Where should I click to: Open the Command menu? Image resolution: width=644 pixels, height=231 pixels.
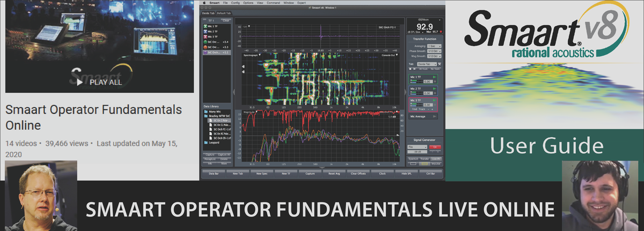273,3
